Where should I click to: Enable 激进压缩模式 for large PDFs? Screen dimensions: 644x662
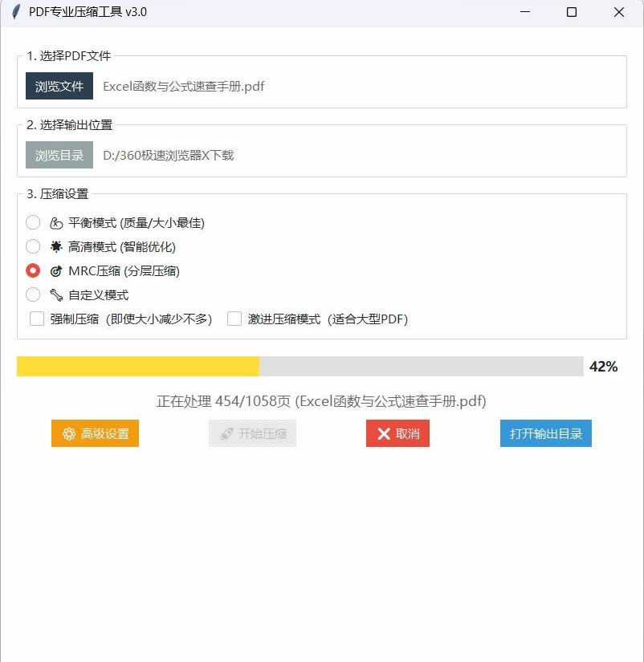234,319
